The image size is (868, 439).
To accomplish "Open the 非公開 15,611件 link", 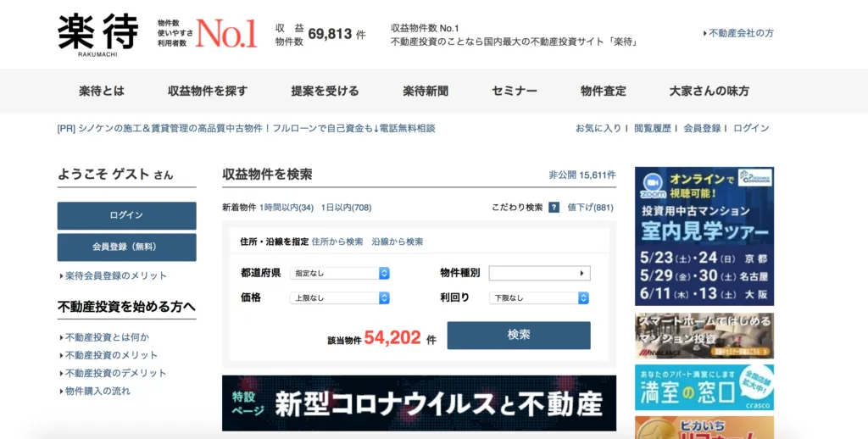I will pos(582,175).
